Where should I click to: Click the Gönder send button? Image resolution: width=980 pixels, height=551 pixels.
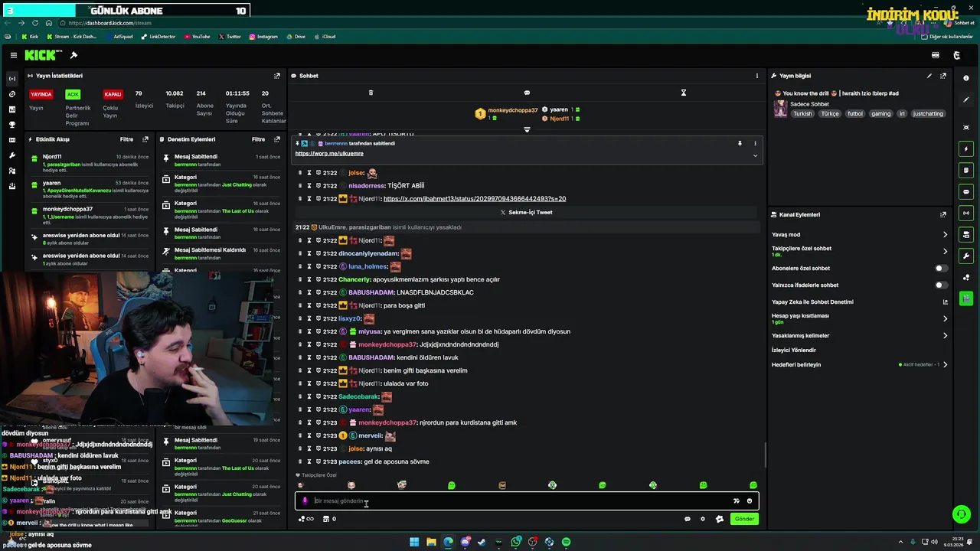744,519
